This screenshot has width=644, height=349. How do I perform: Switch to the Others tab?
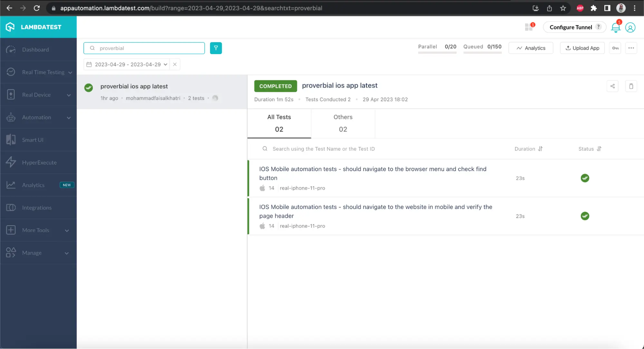point(342,123)
